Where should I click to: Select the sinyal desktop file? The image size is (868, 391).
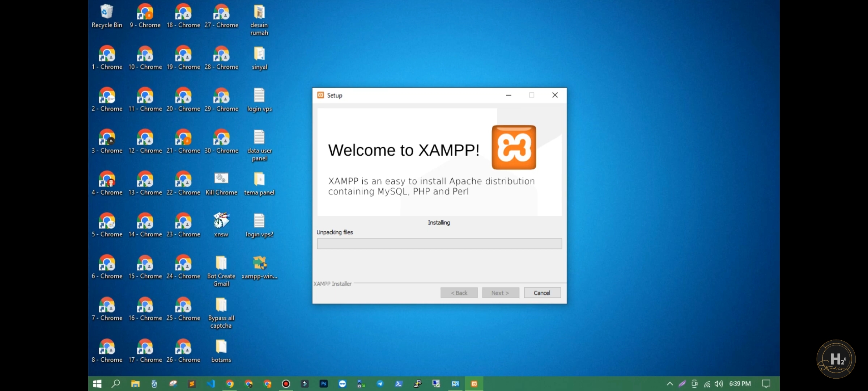click(x=259, y=58)
